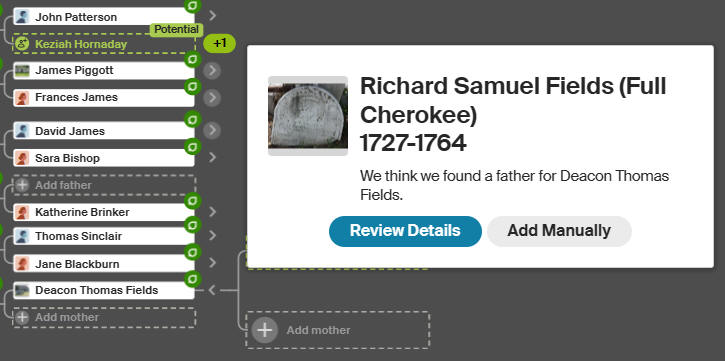Open the gravestone photo thumbnail of Richard Fields
This screenshot has height=361, width=725.
click(x=308, y=116)
